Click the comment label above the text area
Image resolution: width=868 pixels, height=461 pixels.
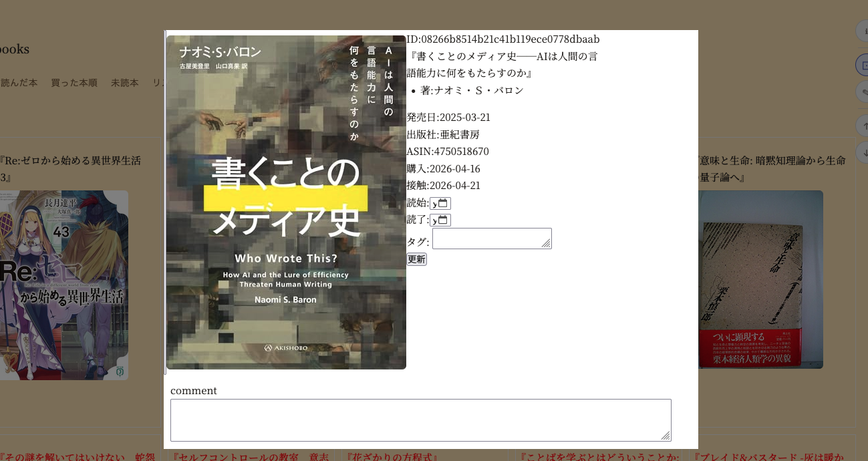tap(194, 391)
